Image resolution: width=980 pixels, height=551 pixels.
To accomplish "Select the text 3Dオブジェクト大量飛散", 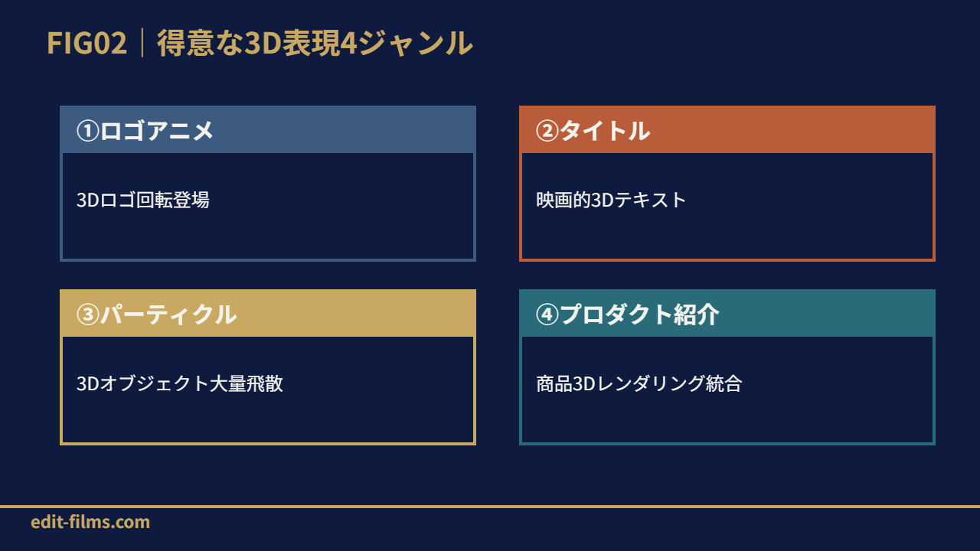I will click(x=180, y=384).
